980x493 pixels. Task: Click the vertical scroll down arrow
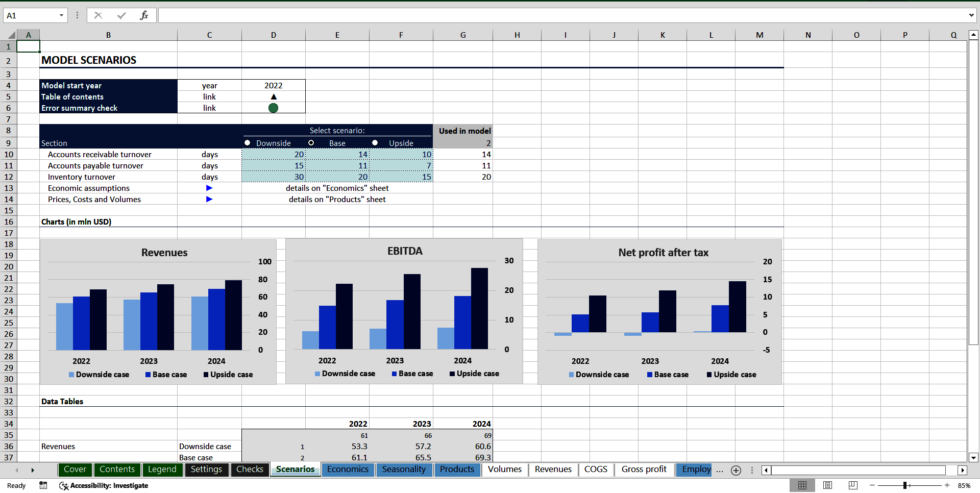click(973, 458)
